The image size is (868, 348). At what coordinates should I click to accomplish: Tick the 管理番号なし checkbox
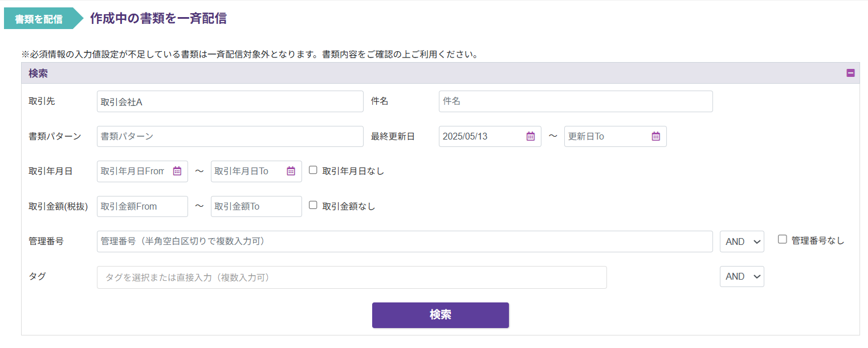pos(783,240)
